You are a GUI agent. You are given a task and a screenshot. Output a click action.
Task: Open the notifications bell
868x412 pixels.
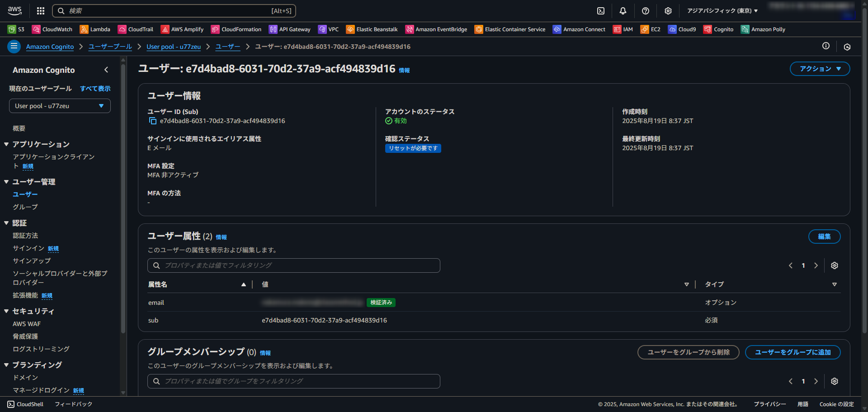(623, 11)
